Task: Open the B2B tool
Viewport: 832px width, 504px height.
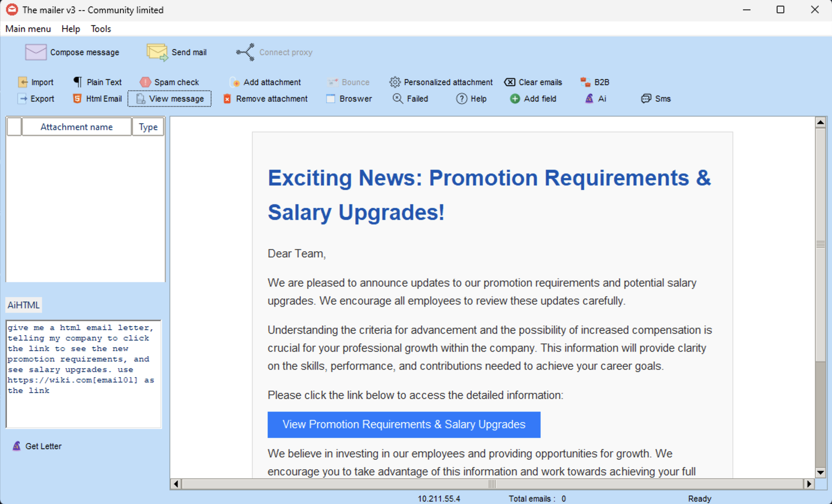Action: pos(585,82)
